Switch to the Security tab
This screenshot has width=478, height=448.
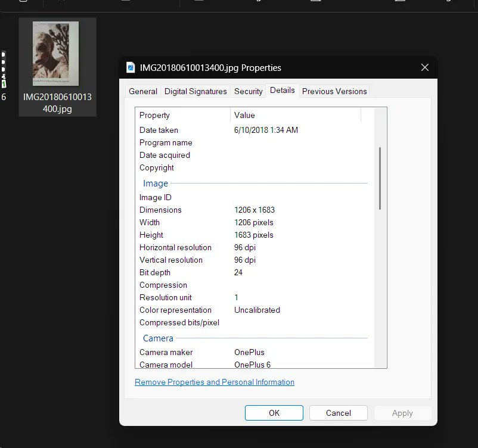(x=248, y=91)
